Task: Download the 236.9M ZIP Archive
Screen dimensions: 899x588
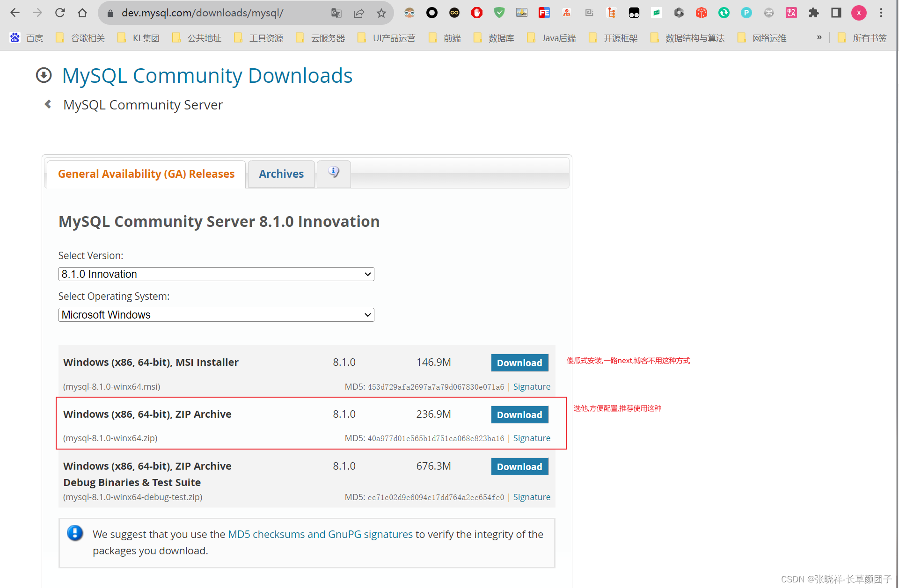Action: (x=519, y=415)
